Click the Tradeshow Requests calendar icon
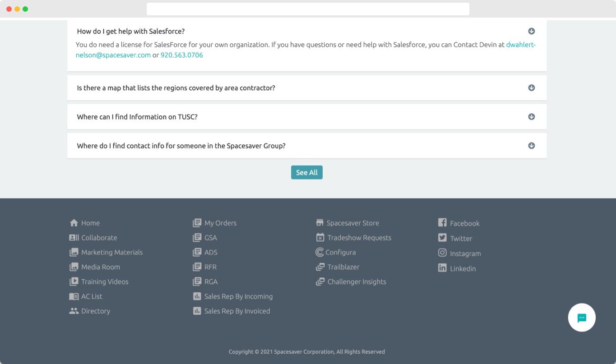 320,237
